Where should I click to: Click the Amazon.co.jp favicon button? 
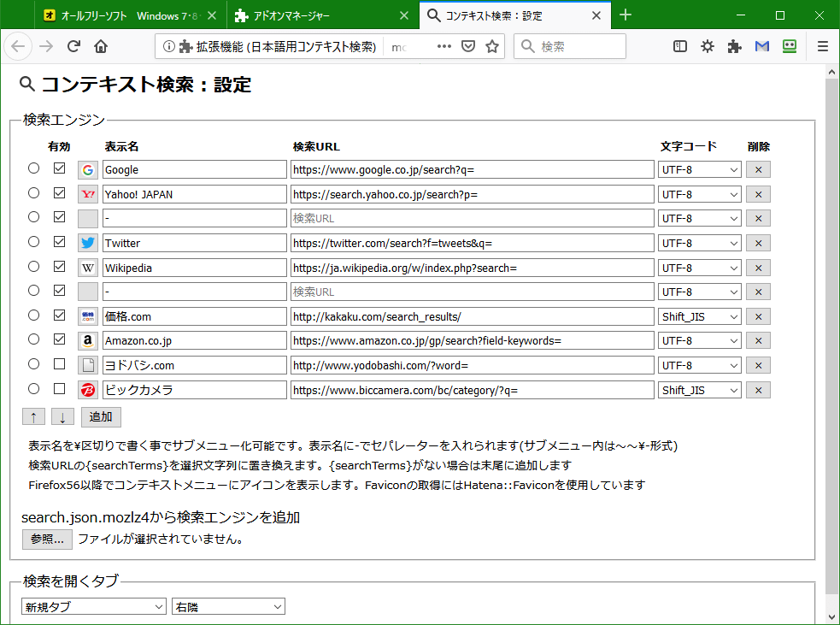[x=88, y=341]
